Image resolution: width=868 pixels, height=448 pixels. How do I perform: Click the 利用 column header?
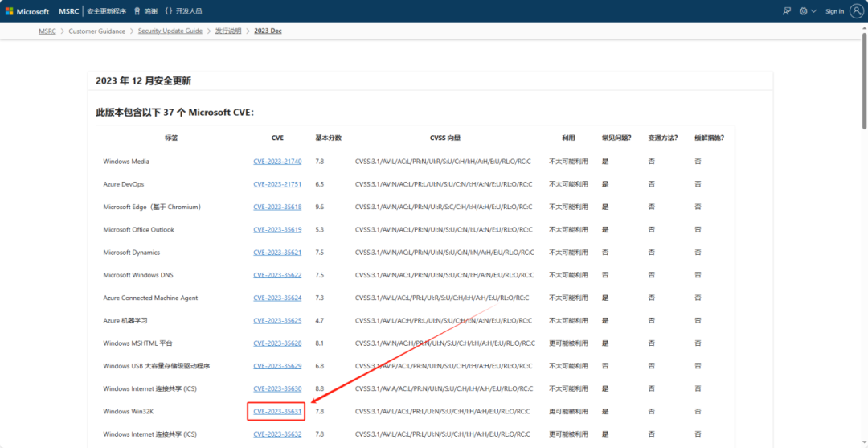tap(568, 138)
